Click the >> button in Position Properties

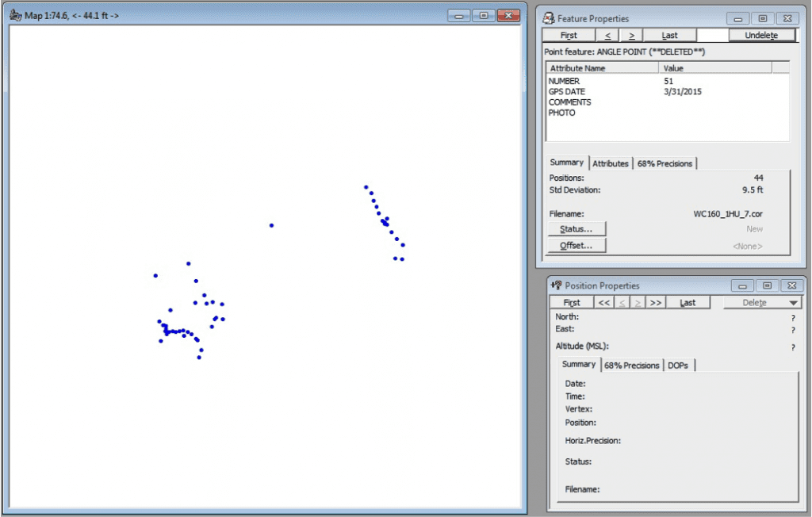[x=655, y=303]
